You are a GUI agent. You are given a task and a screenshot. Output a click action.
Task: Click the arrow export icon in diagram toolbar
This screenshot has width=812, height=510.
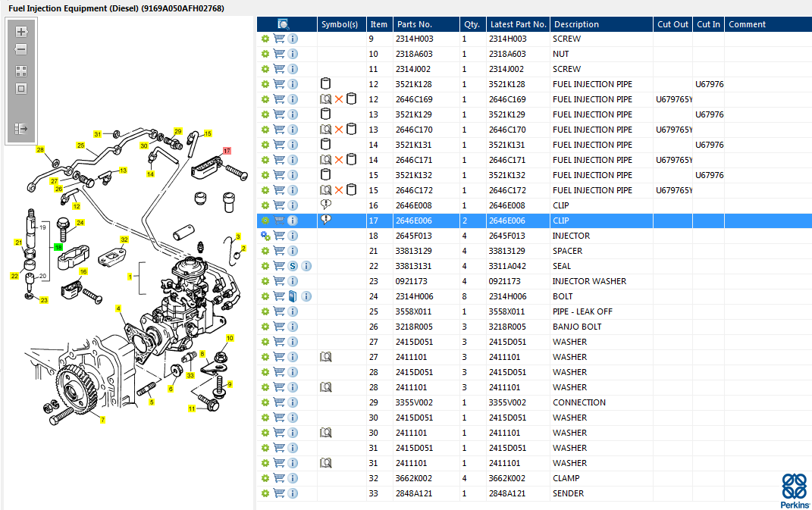21,129
